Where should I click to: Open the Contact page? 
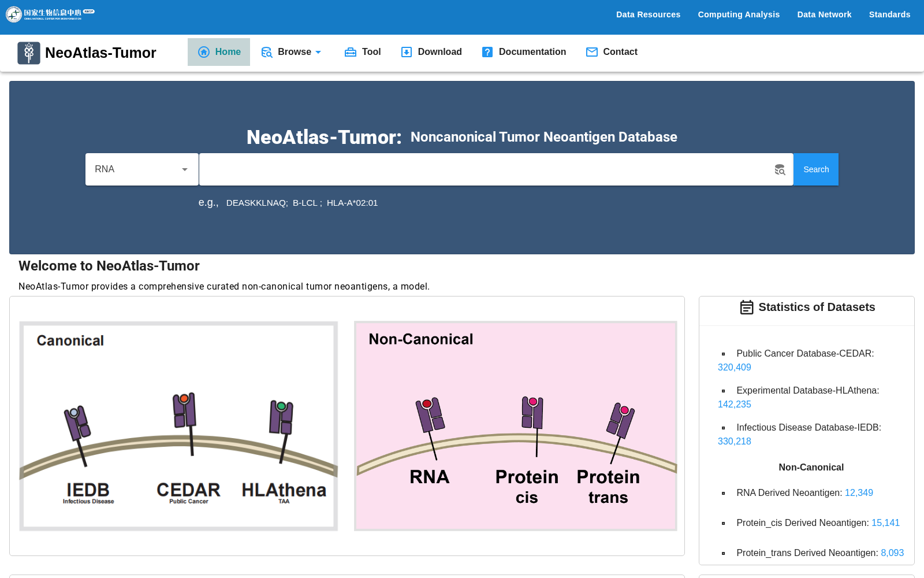[x=612, y=52]
